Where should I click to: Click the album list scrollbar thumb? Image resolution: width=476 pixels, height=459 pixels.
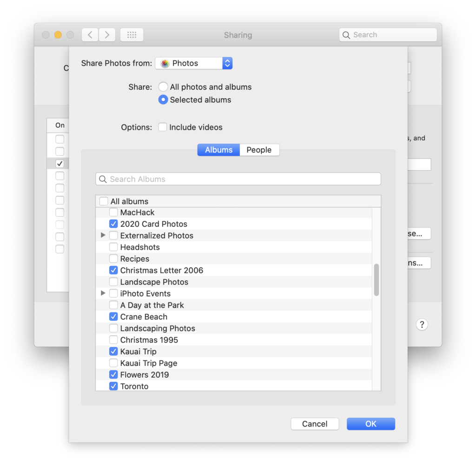point(377,279)
